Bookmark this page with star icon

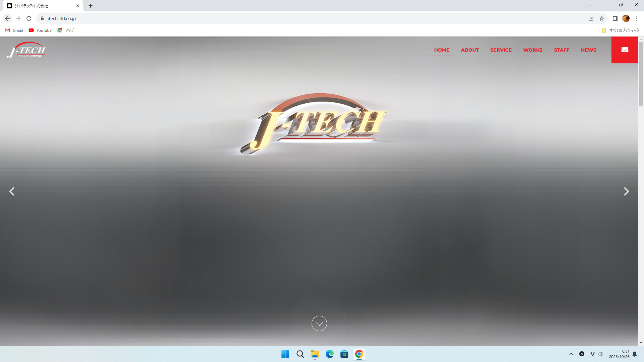tap(602, 18)
